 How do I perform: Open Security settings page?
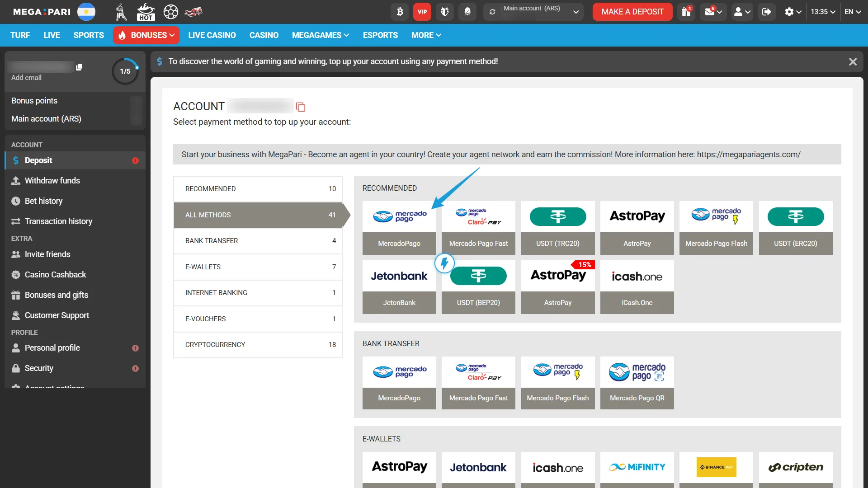click(75, 368)
